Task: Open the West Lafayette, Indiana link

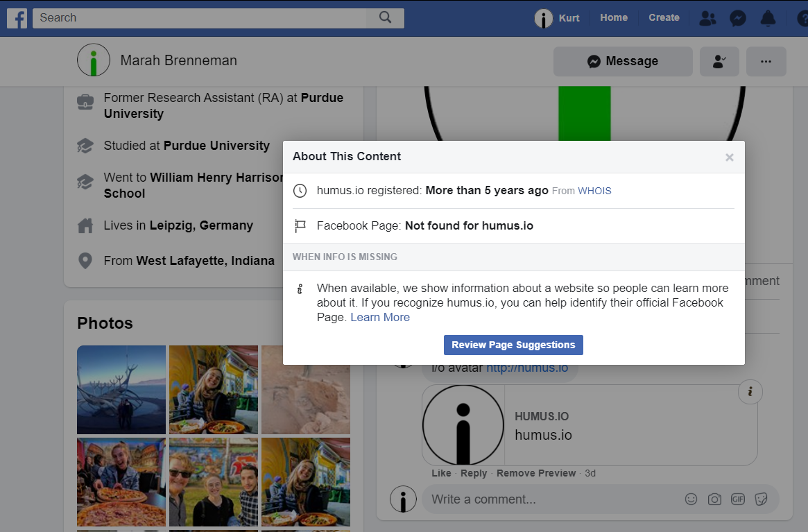Action: click(x=205, y=261)
